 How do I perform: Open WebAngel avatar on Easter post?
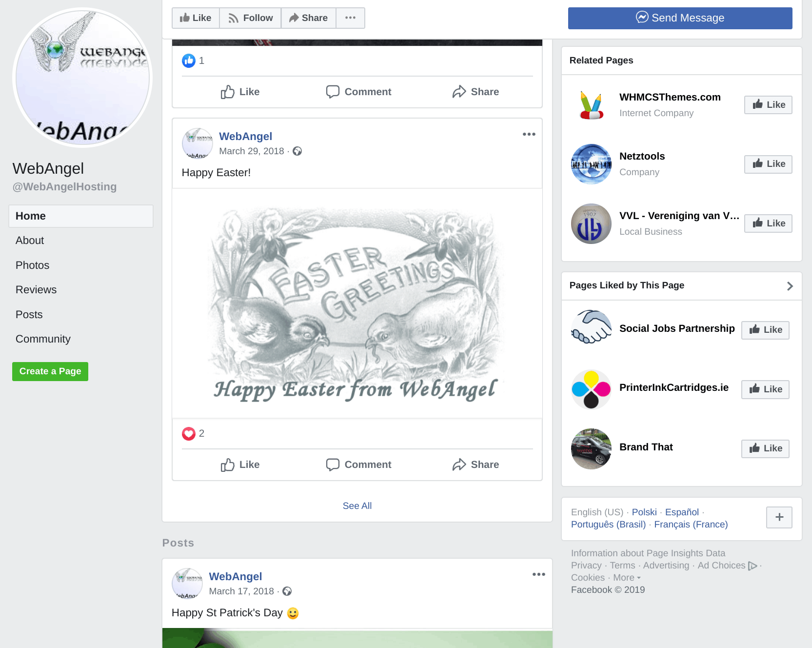198,143
